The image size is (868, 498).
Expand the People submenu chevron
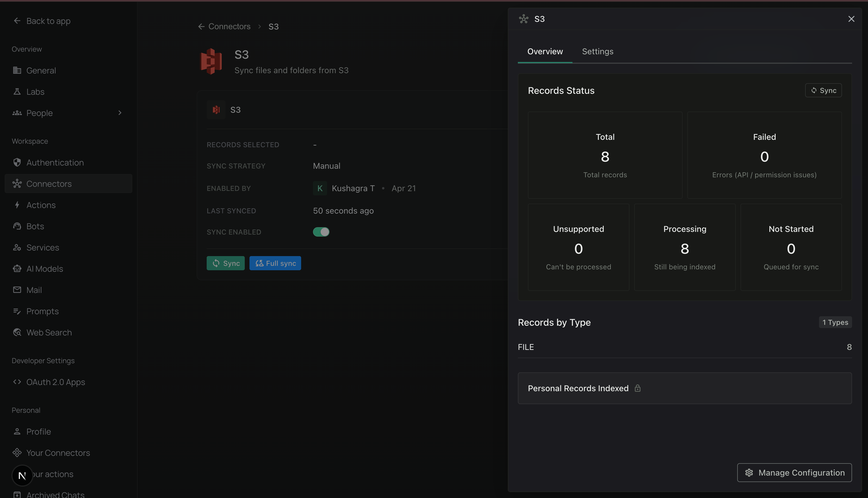click(x=120, y=113)
